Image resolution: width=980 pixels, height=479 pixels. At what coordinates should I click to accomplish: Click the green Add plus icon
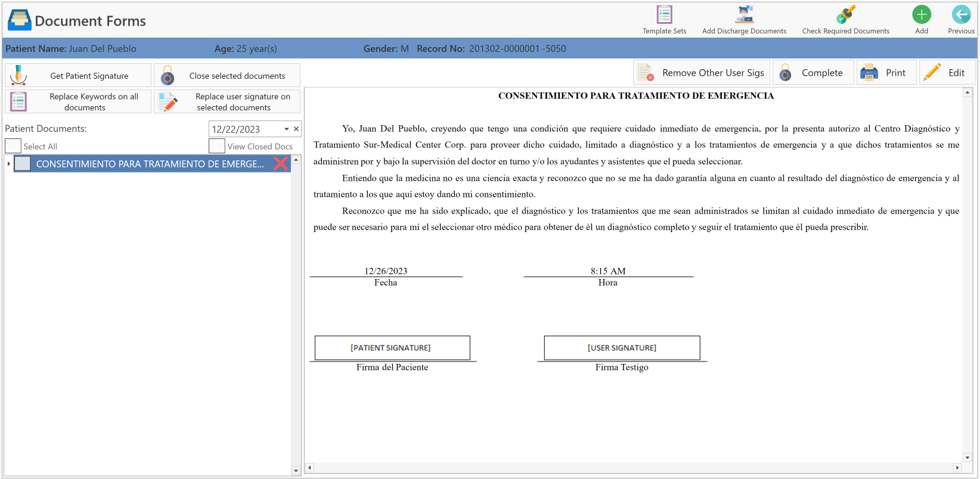pos(922,14)
